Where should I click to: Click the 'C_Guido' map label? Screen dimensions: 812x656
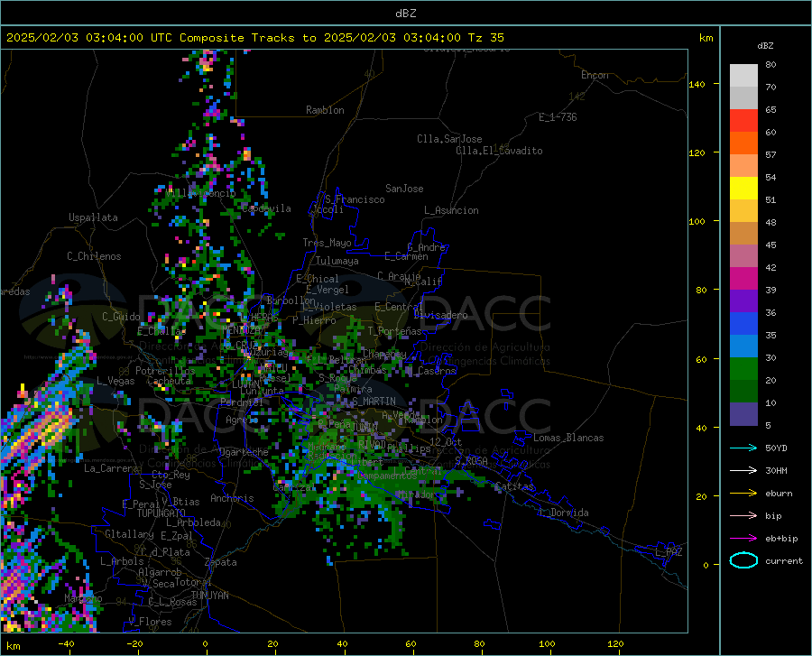pos(121,317)
